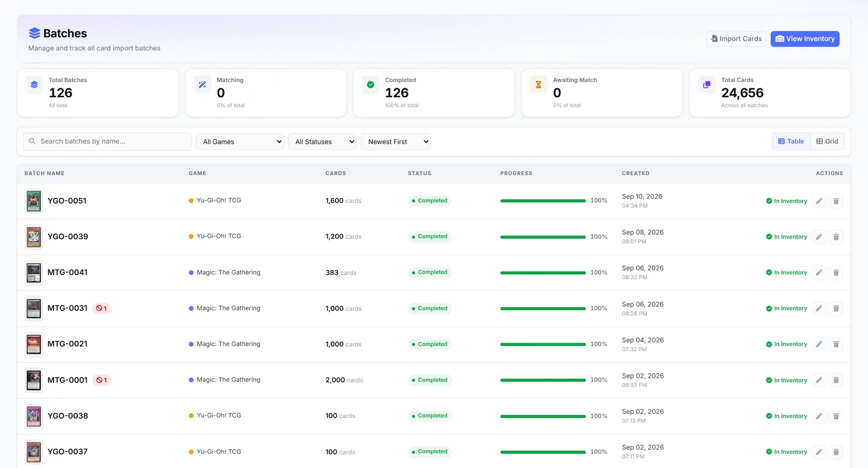Click the Import Cards button
Image resolution: width=868 pixels, height=468 pixels.
(736, 39)
